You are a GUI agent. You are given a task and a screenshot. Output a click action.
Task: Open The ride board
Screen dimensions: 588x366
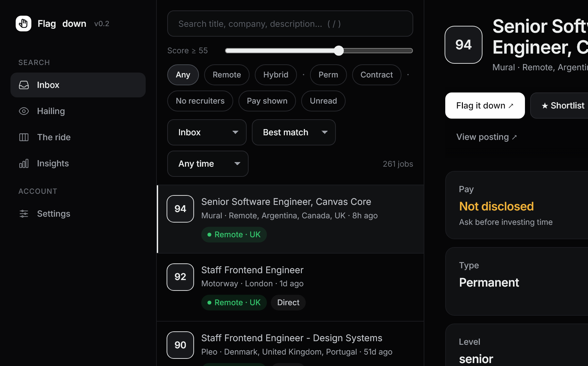pyautogui.click(x=78, y=137)
